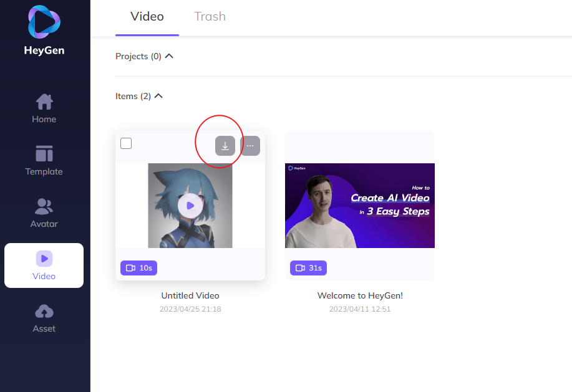The width and height of the screenshot is (572, 392).
Task: Click the Welcome to HeyGen! thumbnail
Action: point(359,205)
